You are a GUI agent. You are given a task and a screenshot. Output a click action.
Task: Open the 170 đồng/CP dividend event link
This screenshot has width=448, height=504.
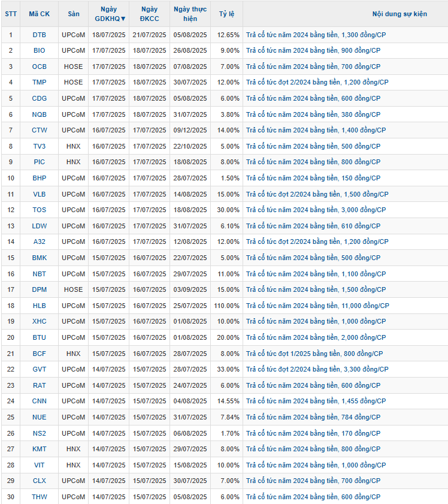[313, 433]
